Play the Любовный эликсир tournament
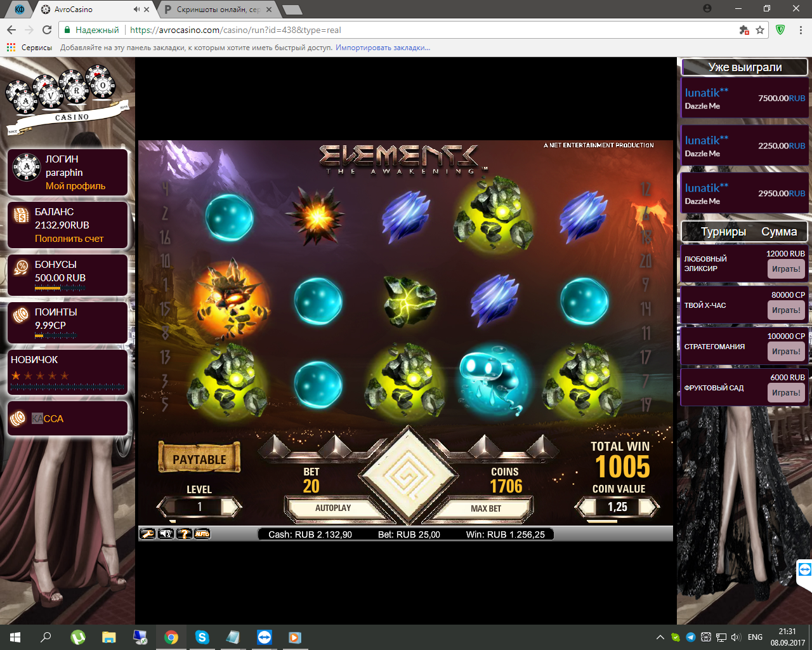The image size is (812, 650). click(786, 269)
